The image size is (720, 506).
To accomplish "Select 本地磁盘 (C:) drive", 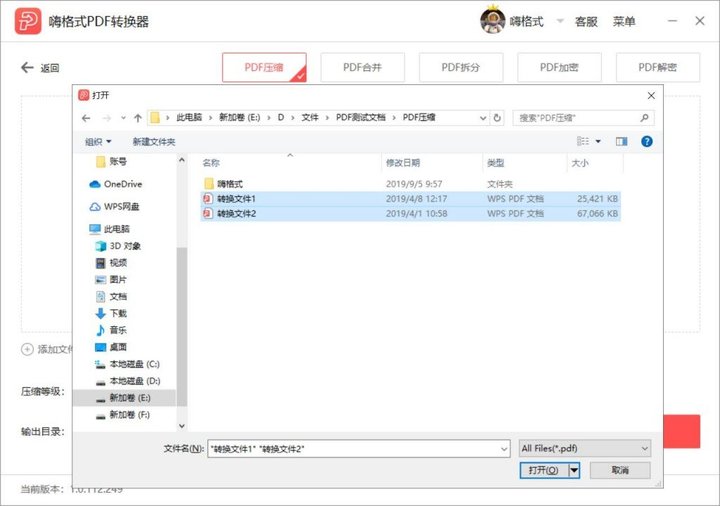I will (x=127, y=364).
